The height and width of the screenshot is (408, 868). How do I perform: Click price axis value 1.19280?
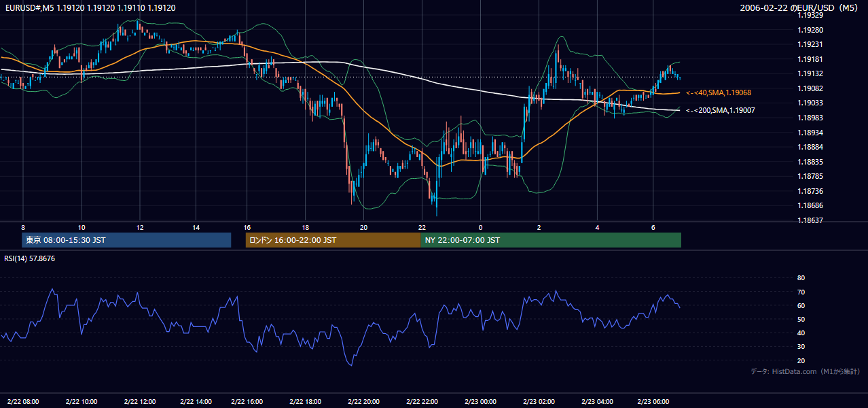click(810, 30)
